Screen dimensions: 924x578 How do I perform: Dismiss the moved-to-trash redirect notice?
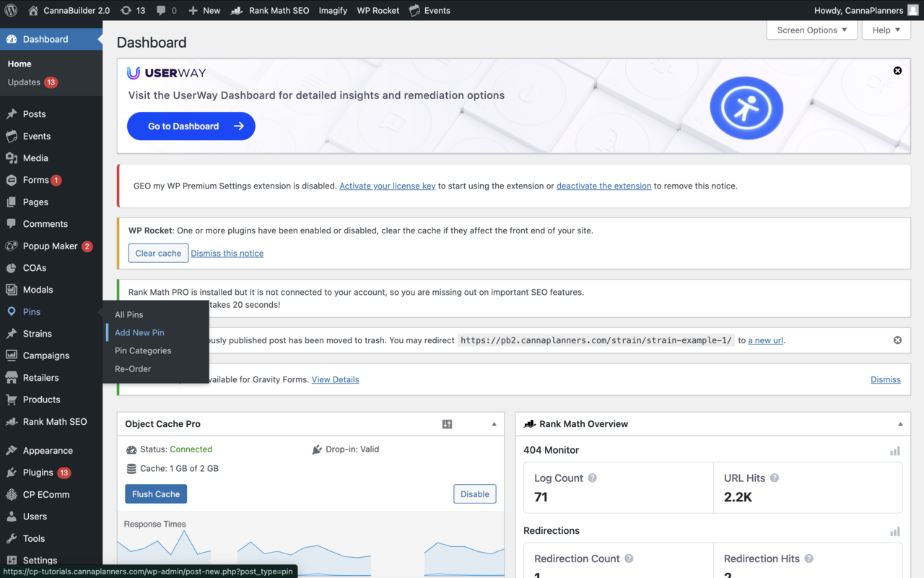click(x=897, y=340)
